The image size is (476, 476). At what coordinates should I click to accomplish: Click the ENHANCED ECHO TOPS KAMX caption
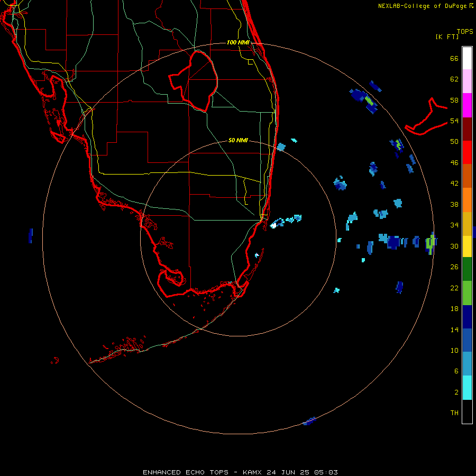(240, 472)
